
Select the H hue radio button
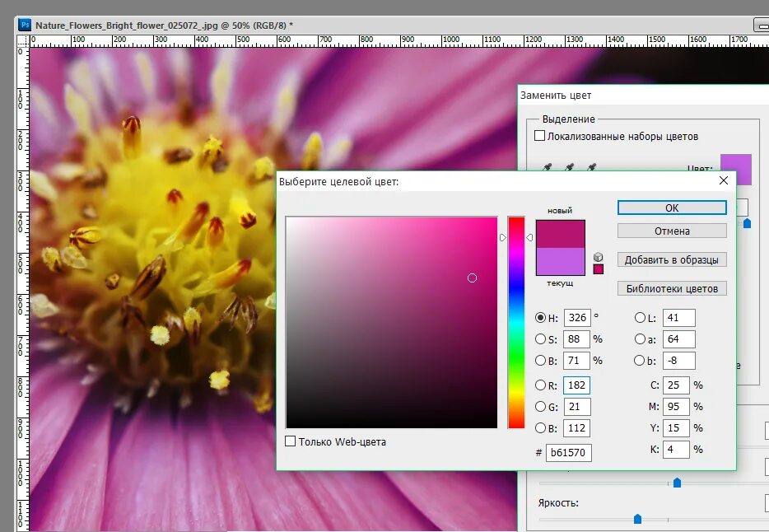point(540,318)
